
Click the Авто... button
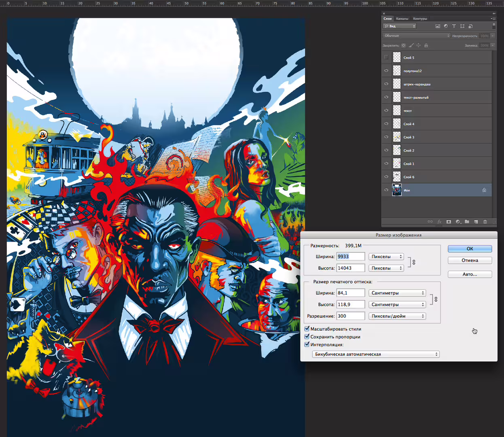coord(470,274)
